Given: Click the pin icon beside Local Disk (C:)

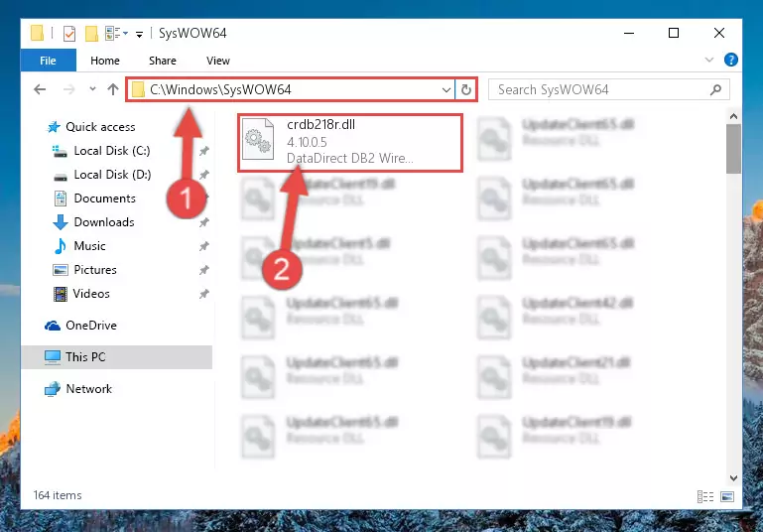Looking at the screenshot, I should 204,151.
